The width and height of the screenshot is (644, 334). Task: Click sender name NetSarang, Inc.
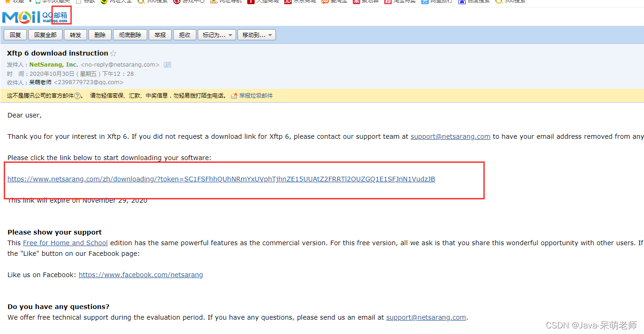(x=54, y=65)
